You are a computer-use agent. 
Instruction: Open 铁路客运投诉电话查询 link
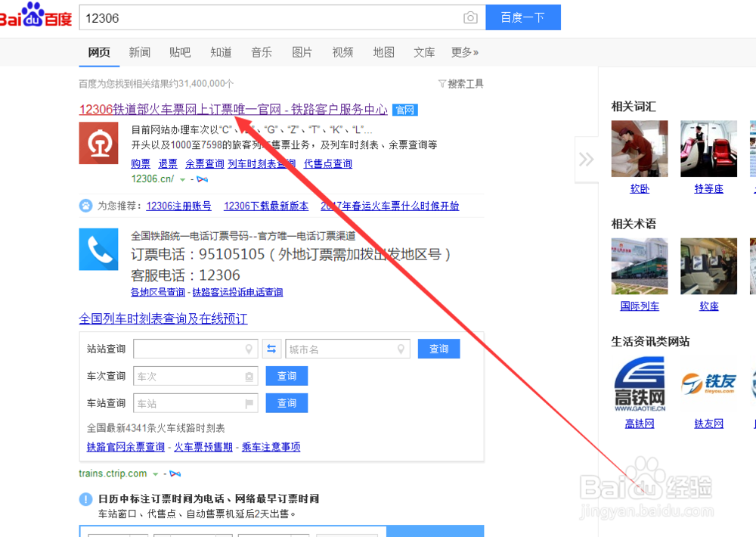[237, 292]
